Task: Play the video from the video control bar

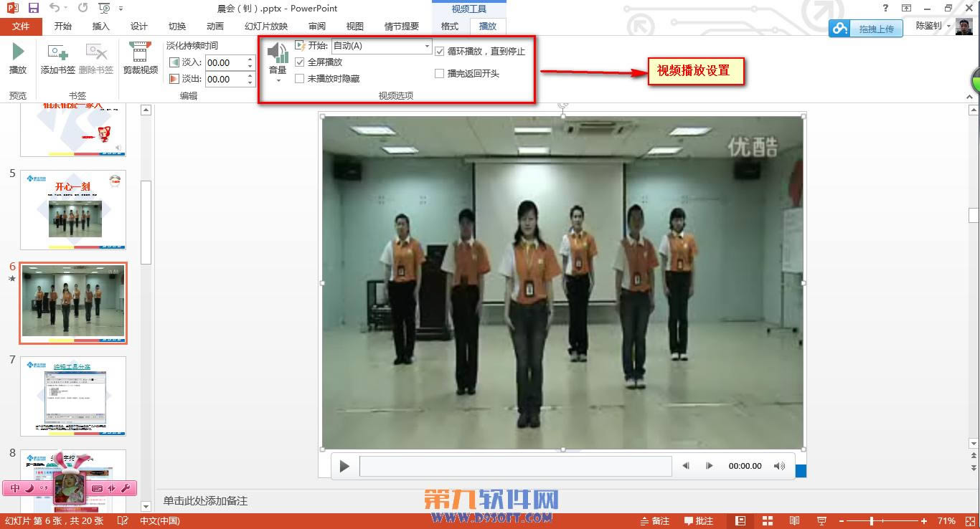Action: click(344, 466)
